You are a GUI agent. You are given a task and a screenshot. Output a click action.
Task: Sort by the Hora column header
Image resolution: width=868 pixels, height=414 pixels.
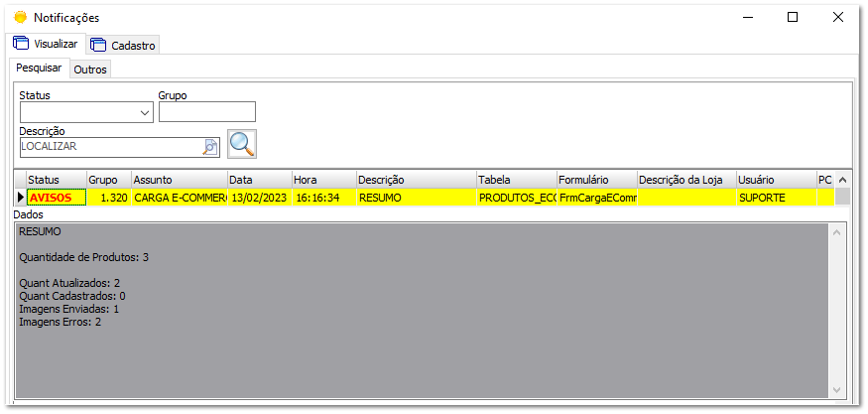[323, 180]
